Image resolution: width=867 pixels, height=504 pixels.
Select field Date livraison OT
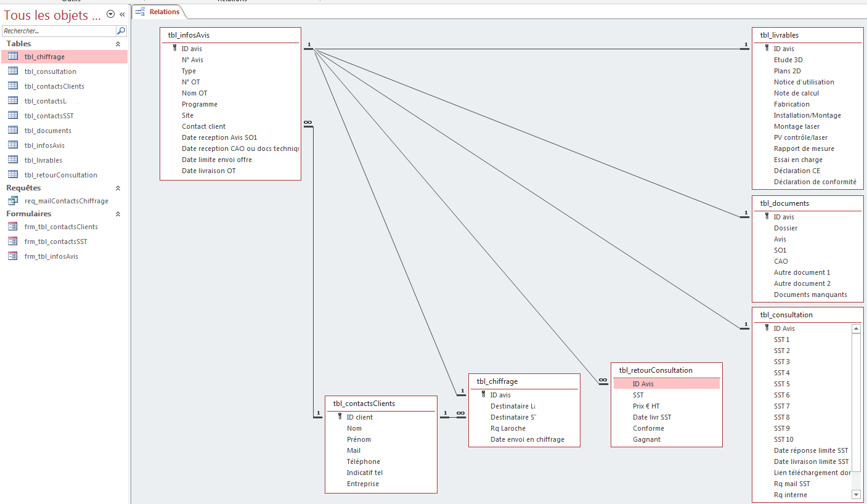pyautogui.click(x=208, y=171)
